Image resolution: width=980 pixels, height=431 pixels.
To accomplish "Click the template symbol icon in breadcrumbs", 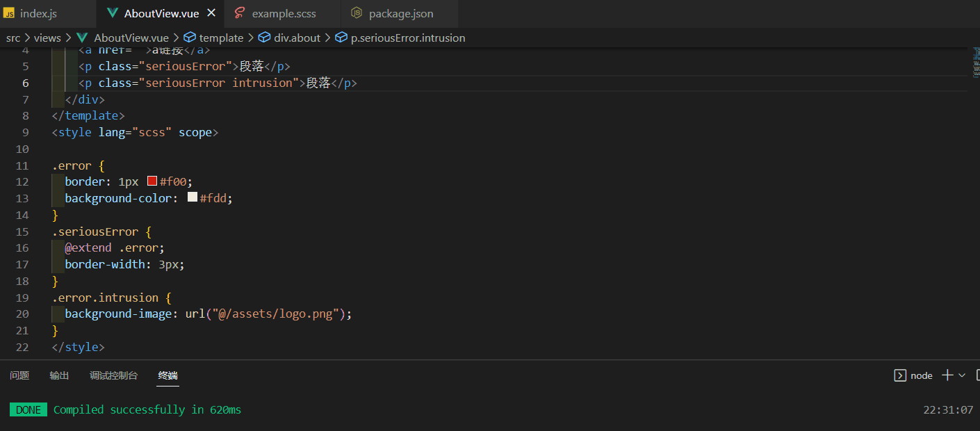I will pos(190,38).
